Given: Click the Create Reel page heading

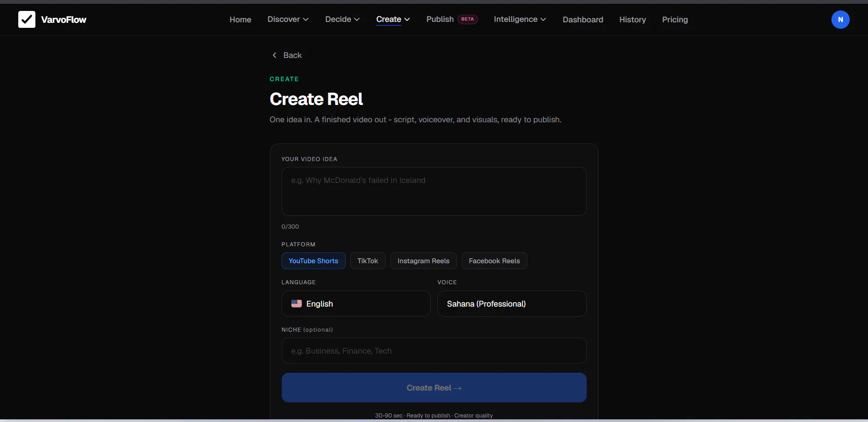Looking at the screenshot, I should [x=316, y=99].
